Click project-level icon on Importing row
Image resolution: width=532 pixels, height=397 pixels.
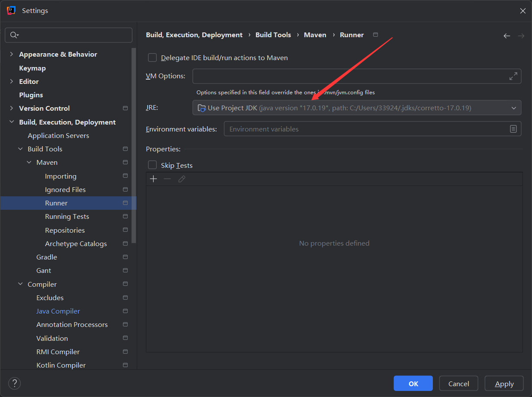click(125, 176)
